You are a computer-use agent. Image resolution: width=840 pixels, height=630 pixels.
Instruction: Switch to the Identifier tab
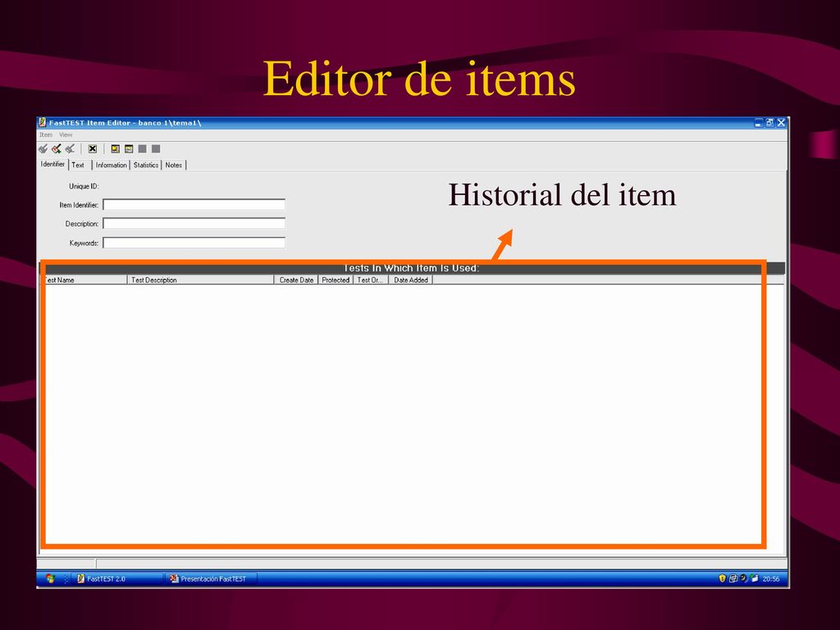click(52, 164)
